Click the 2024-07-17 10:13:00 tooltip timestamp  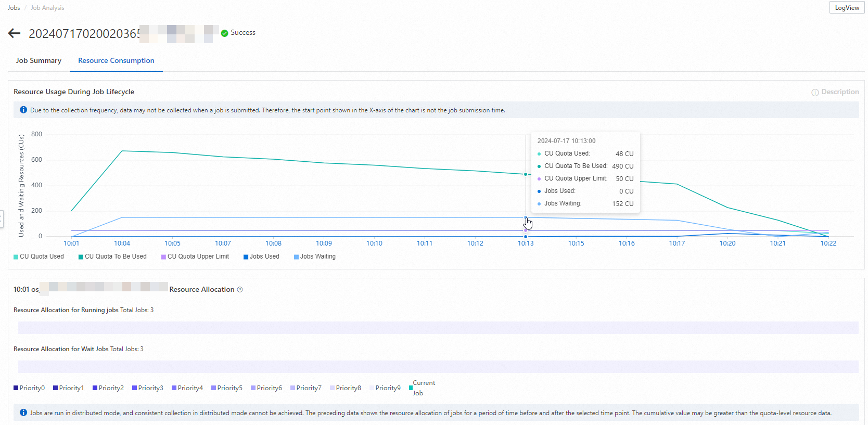pos(567,141)
